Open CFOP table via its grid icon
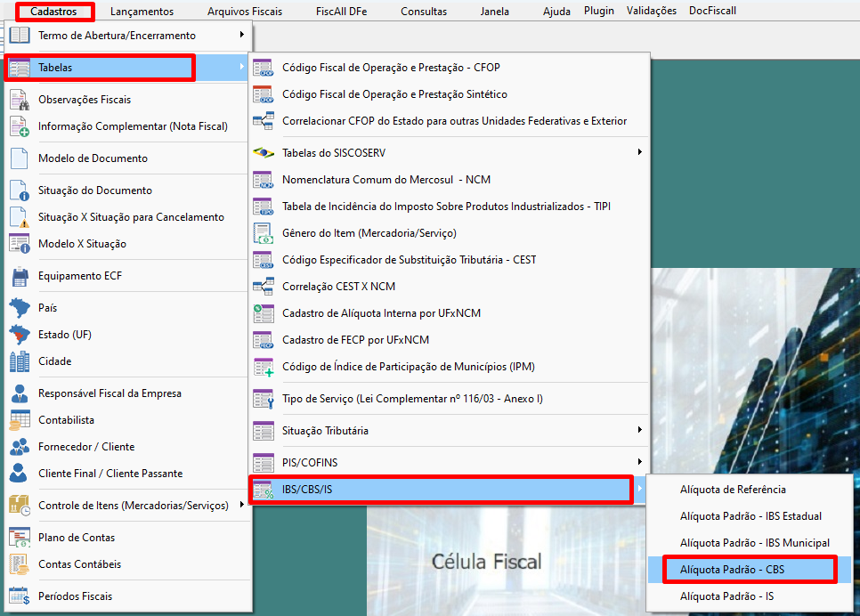This screenshot has width=860, height=616. (264, 66)
